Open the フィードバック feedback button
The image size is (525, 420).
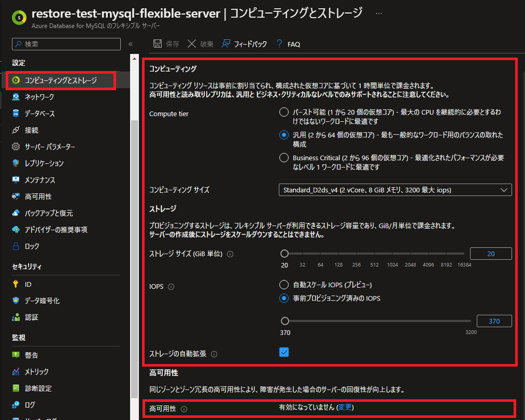pyautogui.click(x=244, y=44)
